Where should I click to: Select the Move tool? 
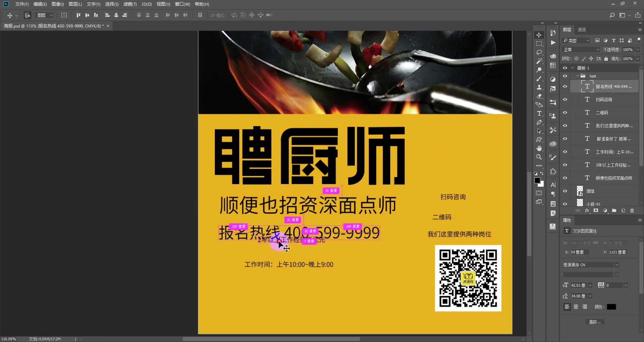tap(539, 35)
